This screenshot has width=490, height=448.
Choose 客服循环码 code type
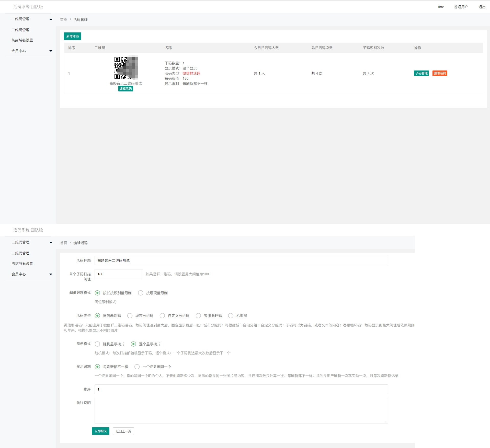click(x=198, y=316)
